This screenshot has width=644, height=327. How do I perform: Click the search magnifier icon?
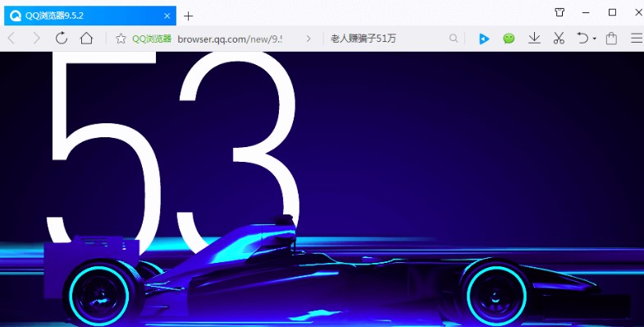(454, 39)
